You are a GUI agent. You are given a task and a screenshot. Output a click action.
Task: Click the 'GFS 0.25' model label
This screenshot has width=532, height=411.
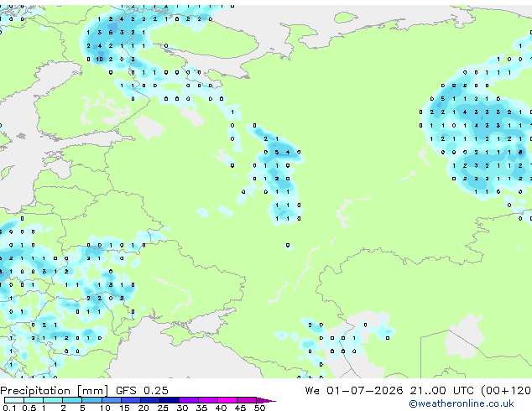pyautogui.click(x=142, y=391)
